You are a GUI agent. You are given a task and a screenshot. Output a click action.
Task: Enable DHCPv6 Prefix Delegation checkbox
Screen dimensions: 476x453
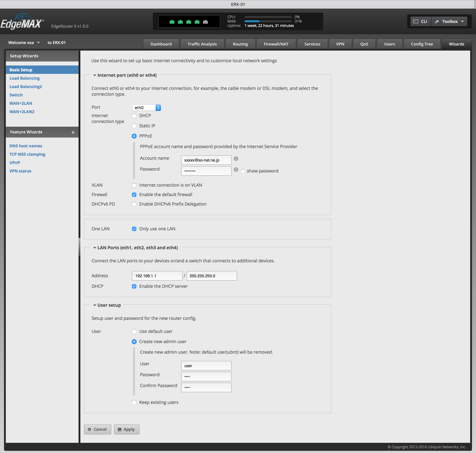(x=134, y=204)
